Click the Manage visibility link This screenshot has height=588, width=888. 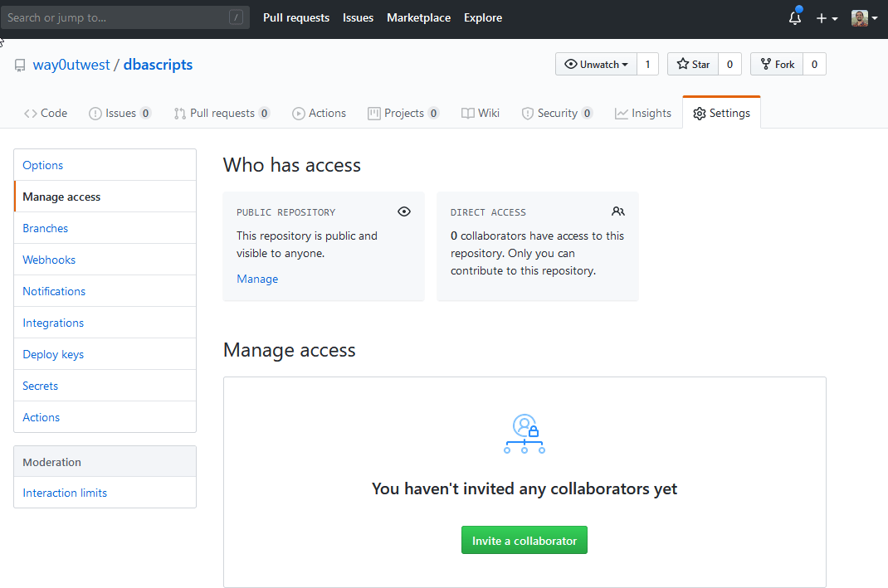coord(257,279)
